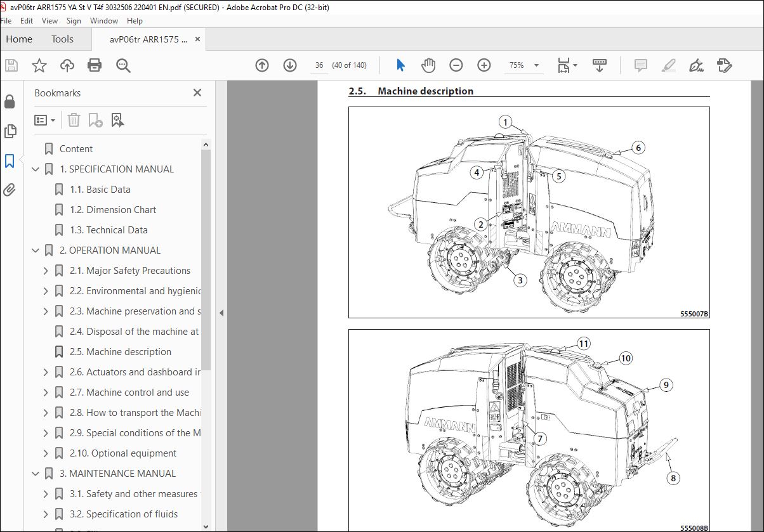Viewport: 764px width, 532px height.
Task: Print the document with printer icon
Action: click(x=95, y=65)
